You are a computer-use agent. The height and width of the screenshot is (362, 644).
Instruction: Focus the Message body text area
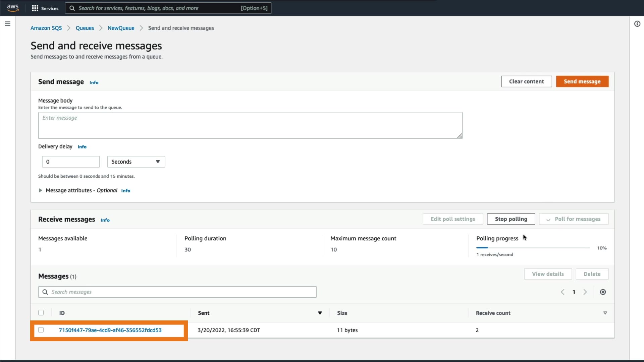pyautogui.click(x=250, y=125)
